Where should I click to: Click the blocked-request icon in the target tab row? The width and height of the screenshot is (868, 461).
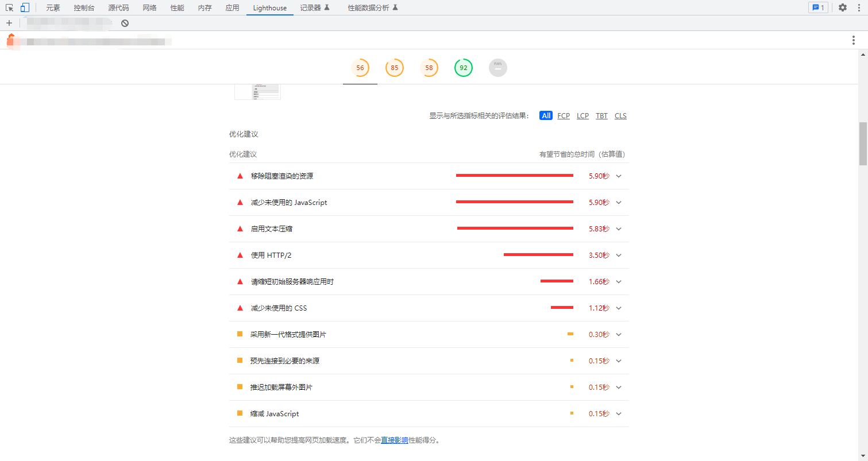(x=124, y=23)
